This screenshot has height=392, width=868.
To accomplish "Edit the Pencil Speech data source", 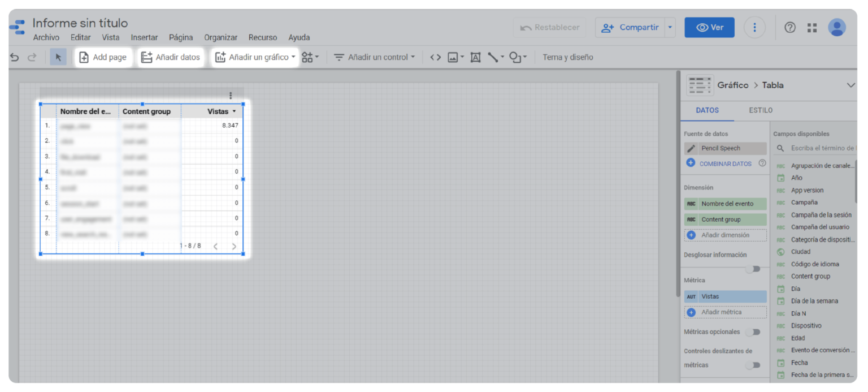I will tap(691, 148).
